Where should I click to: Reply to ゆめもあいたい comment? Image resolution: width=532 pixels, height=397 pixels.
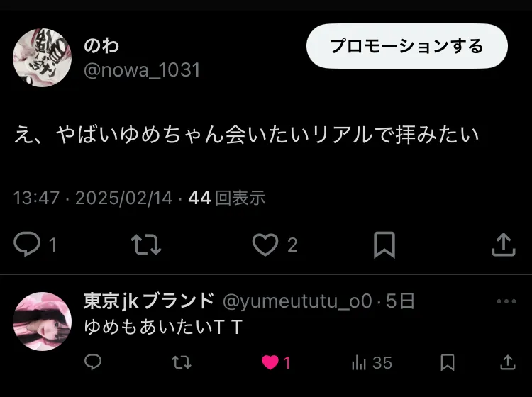tap(93, 362)
